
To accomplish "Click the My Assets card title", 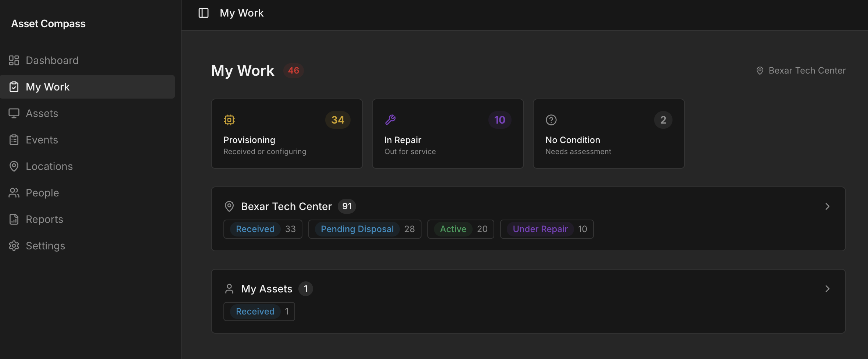I will click(x=267, y=289).
